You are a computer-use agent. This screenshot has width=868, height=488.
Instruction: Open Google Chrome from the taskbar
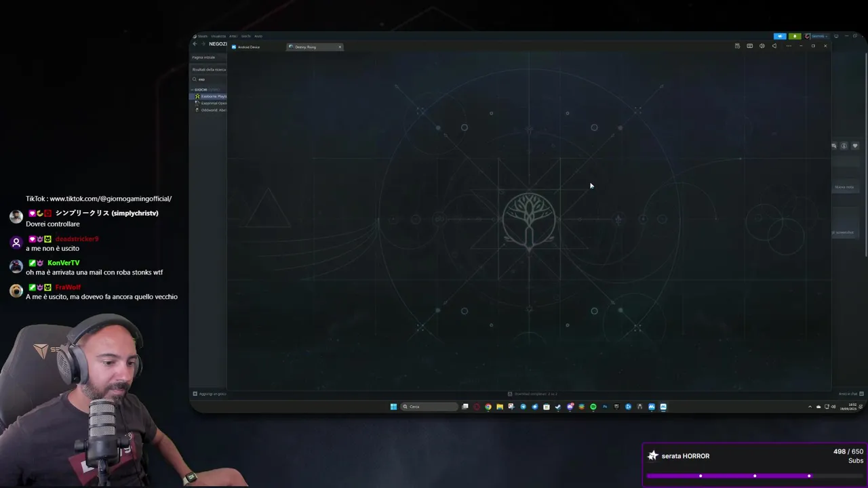[488, 407]
